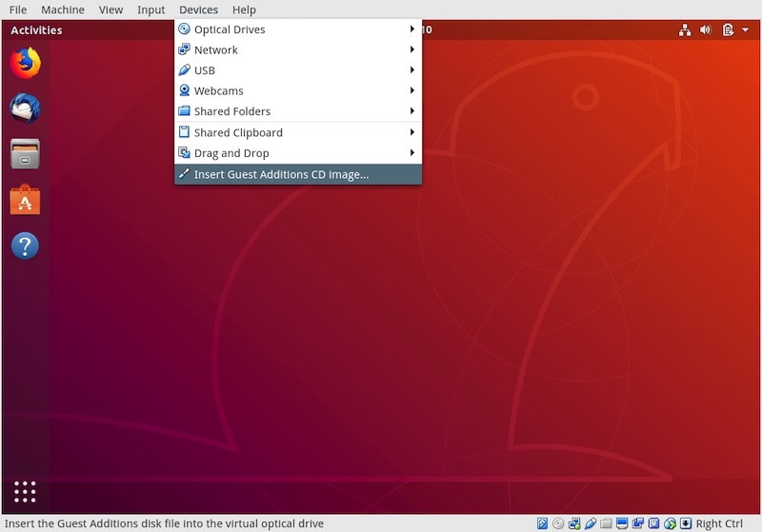This screenshot has width=762, height=532.
Task: Click the USB status bar indicator
Action: [591, 523]
